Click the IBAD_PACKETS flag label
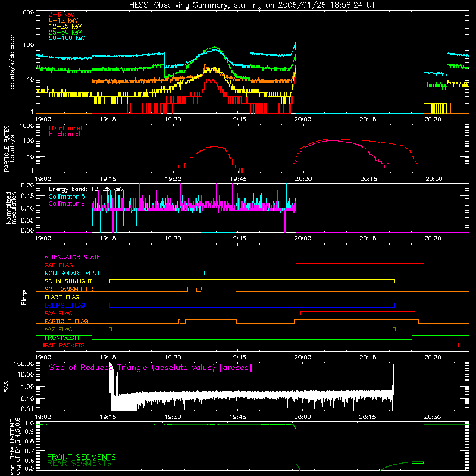The height and width of the screenshot is (476, 476). click(x=64, y=345)
